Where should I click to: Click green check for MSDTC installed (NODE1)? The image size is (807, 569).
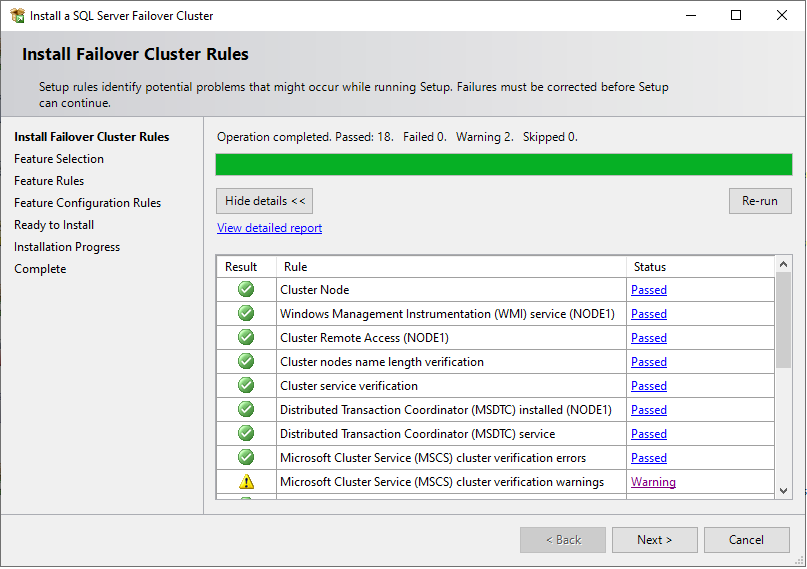pos(246,410)
